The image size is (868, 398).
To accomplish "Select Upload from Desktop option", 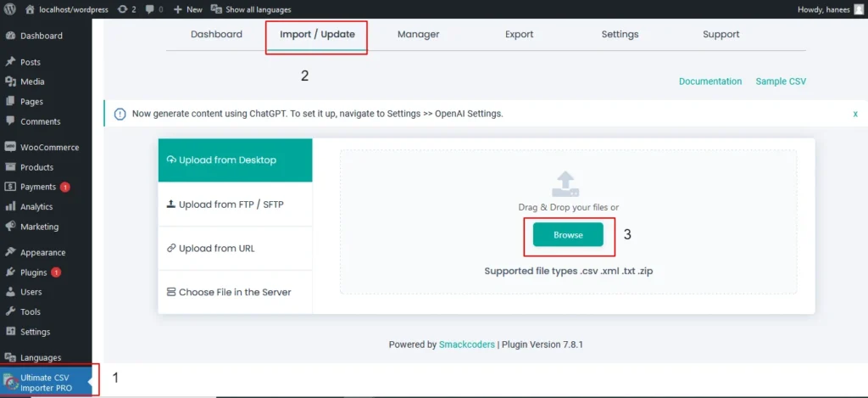I will coord(236,160).
